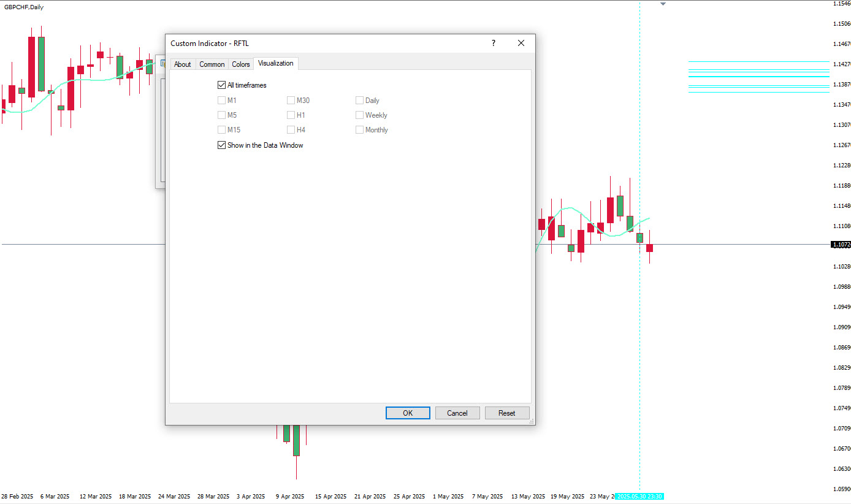Tick the M1 timeframe checkbox
Image resolution: width=851 pixels, height=504 pixels.
222,101
